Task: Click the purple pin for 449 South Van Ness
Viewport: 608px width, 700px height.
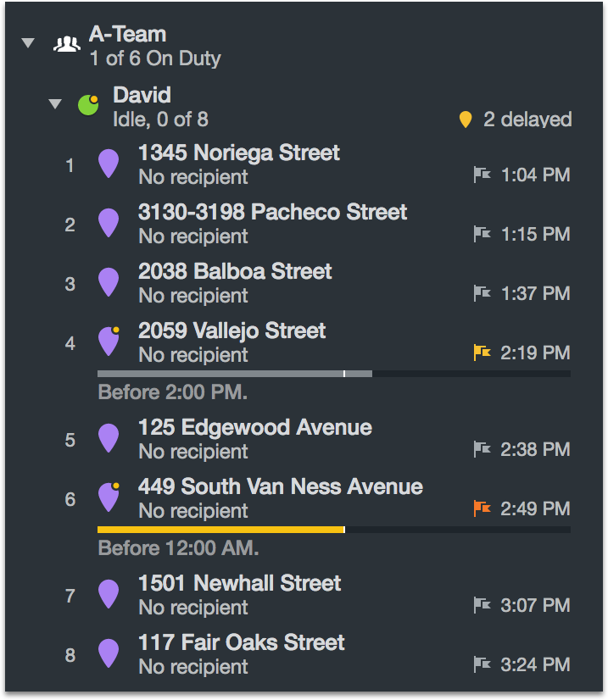Action: click(x=109, y=497)
